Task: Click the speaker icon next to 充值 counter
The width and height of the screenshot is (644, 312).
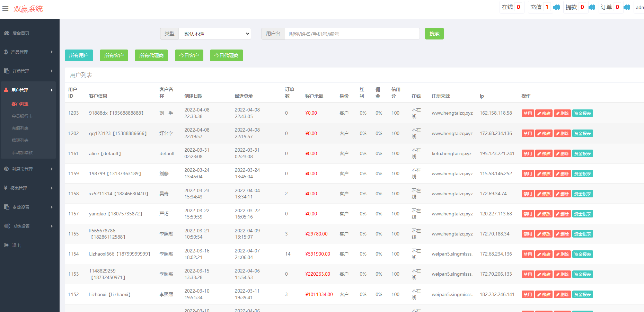Action: (x=556, y=7)
